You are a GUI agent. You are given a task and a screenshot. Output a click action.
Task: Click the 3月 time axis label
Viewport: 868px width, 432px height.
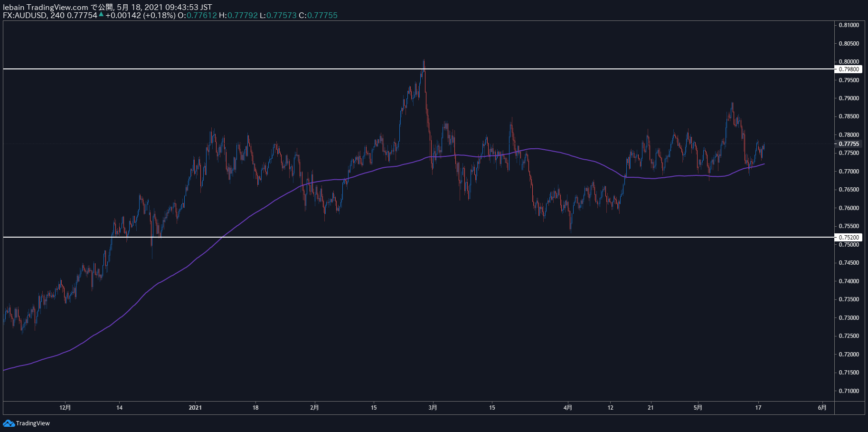tap(433, 407)
